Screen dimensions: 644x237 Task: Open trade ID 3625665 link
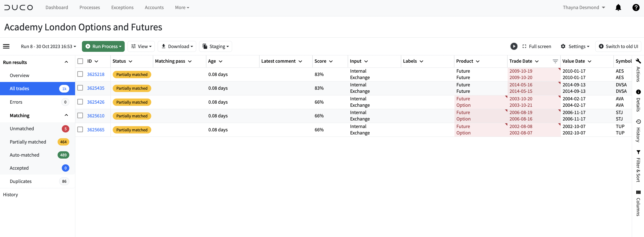tap(96, 130)
